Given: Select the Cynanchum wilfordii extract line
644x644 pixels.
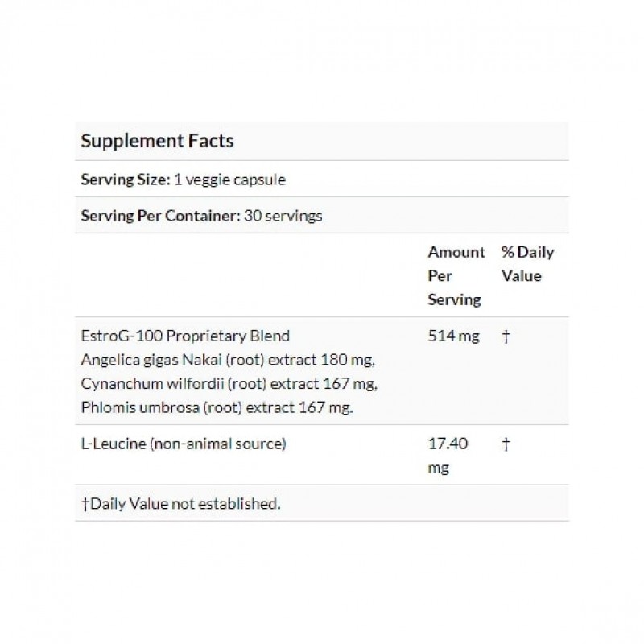Looking at the screenshot, I should (x=219, y=383).
